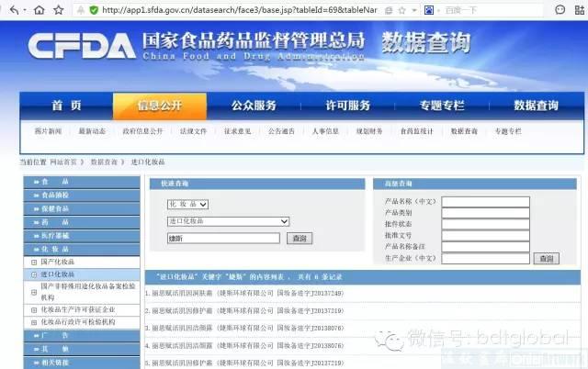Image resolution: width=588 pixels, height=369 pixels.
Task: Open the 许可服务 main navigation tab
Action: pyautogui.click(x=348, y=106)
